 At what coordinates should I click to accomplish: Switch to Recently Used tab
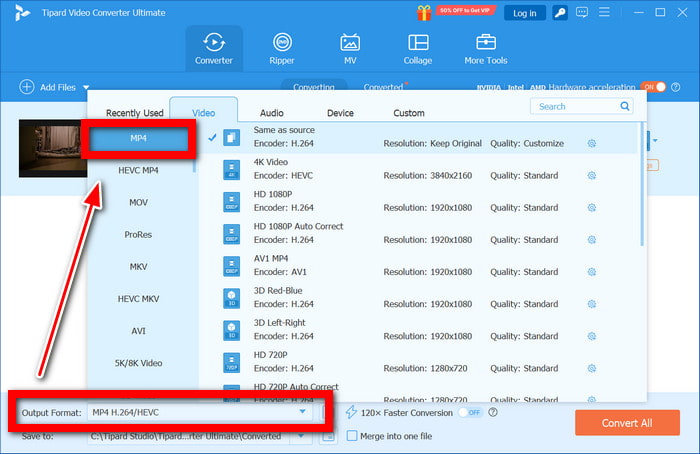click(135, 113)
